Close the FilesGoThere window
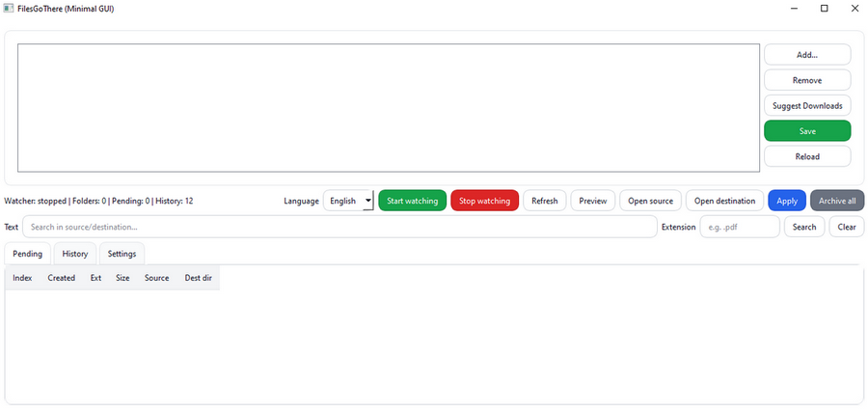 click(x=854, y=9)
